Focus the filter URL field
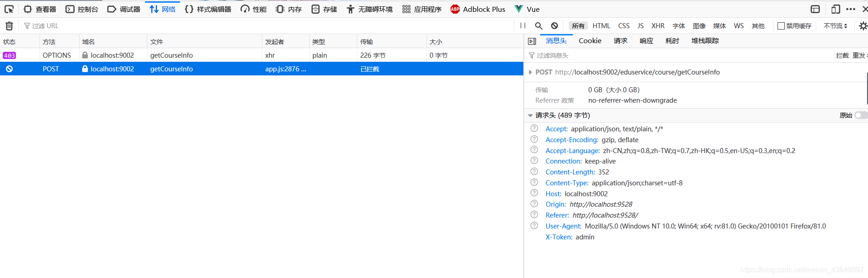 click(x=268, y=26)
